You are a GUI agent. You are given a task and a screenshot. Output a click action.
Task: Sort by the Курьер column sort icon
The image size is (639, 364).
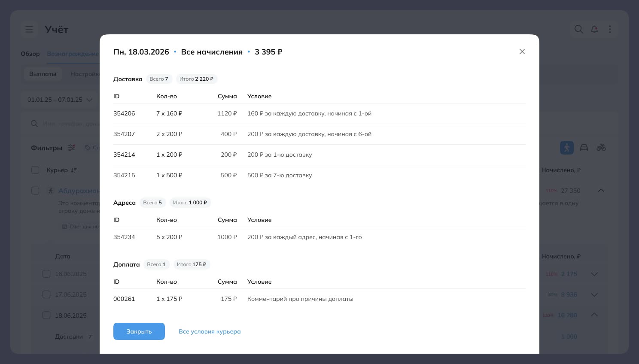point(74,170)
